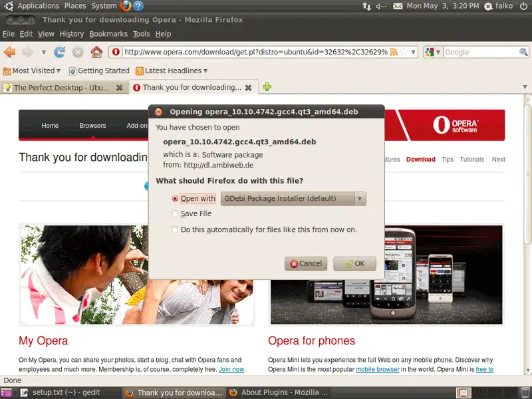Click the Firefox back arrow button
The width and height of the screenshot is (532, 399).
[x=9, y=52]
